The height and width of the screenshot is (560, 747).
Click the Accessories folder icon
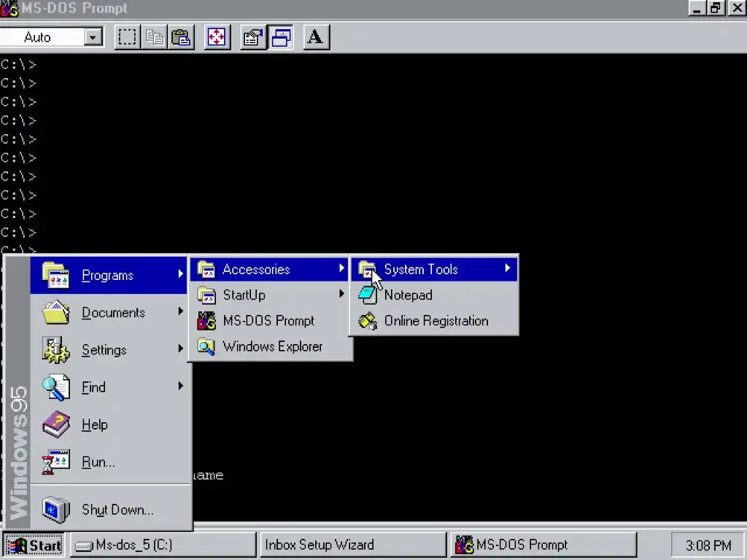pos(206,269)
